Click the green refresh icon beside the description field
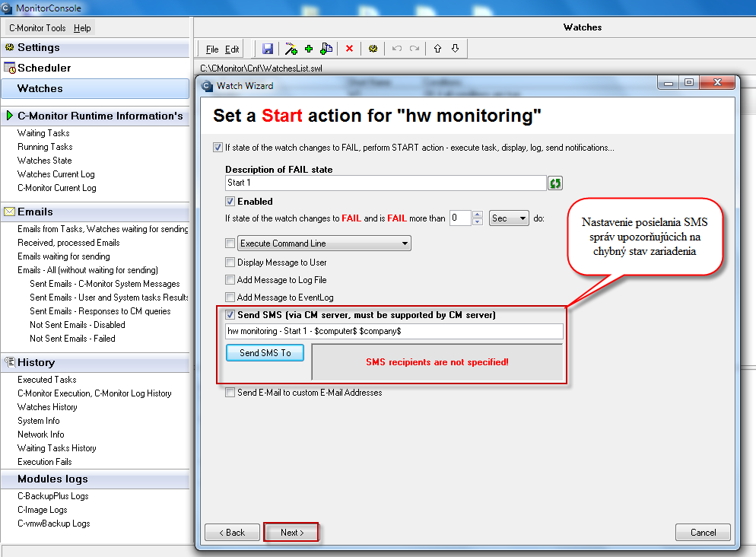 click(555, 183)
